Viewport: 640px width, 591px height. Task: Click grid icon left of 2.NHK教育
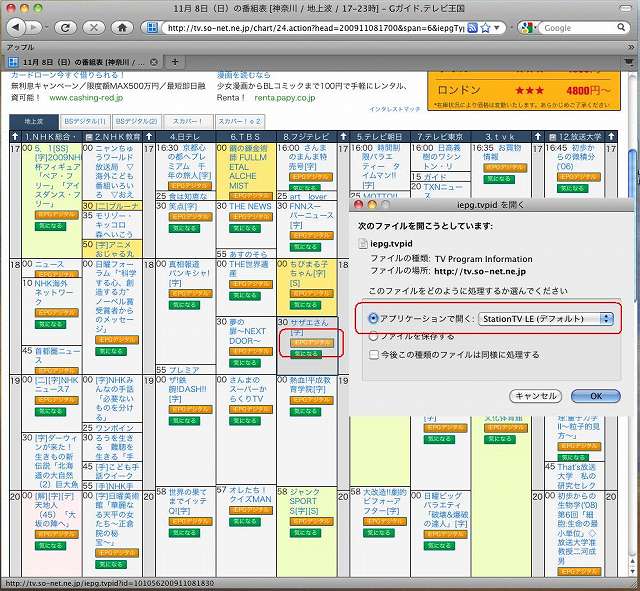89,137
